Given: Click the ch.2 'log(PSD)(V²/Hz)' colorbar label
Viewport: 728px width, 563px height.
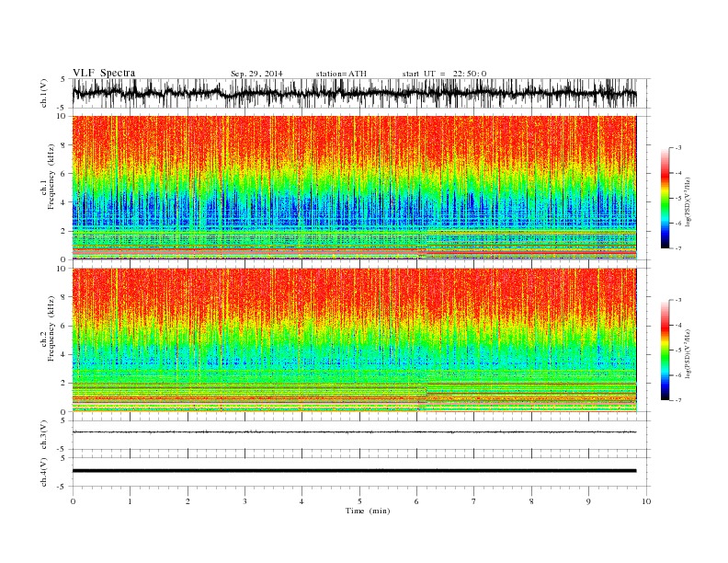Looking at the screenshot, I should coord(688,352).
